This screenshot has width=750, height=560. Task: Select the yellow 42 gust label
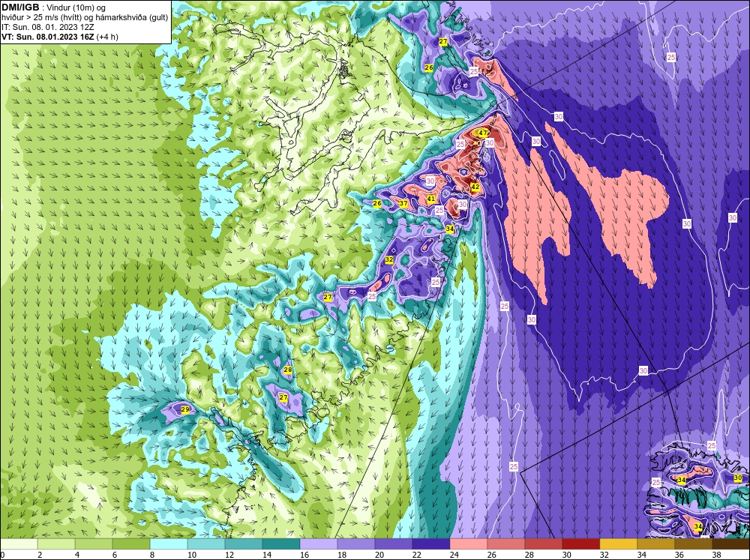(x=475, y=187)
